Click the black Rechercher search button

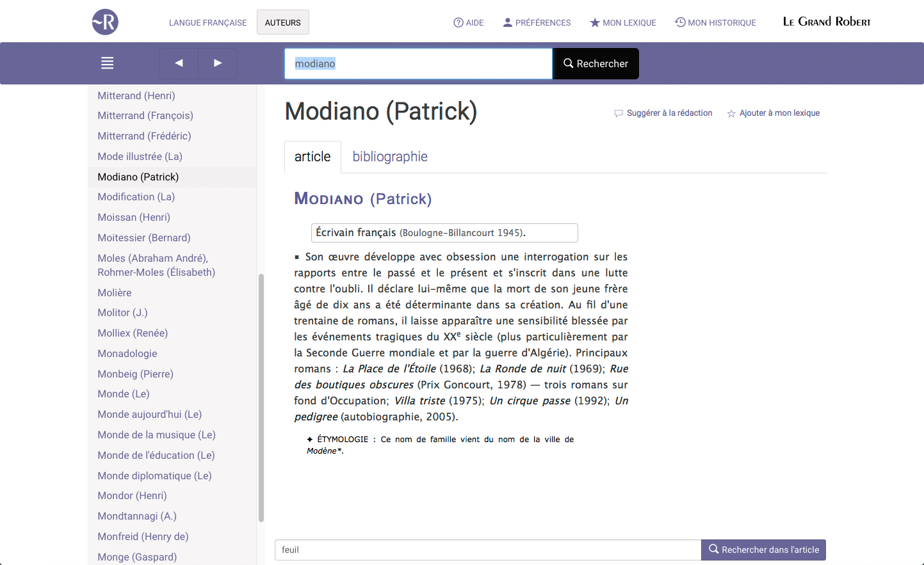(x=596, y=63)
